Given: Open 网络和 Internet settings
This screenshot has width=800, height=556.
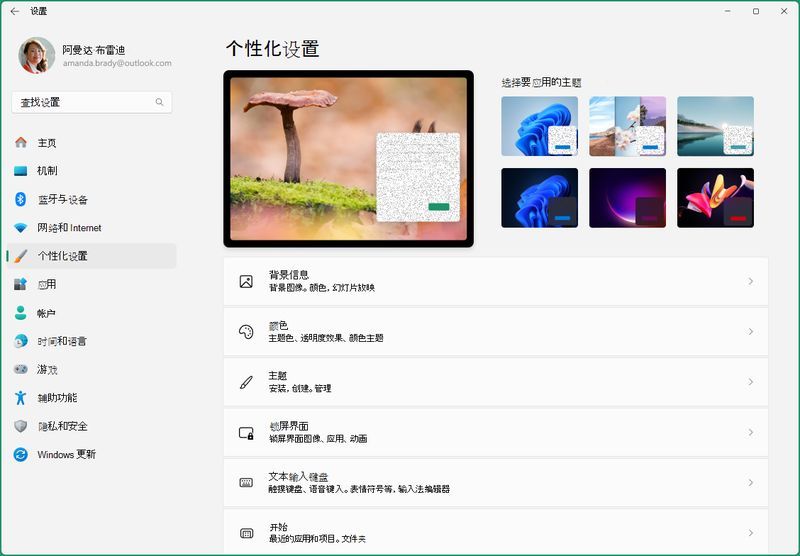Looking at the screenshot, I should point(91,228).
